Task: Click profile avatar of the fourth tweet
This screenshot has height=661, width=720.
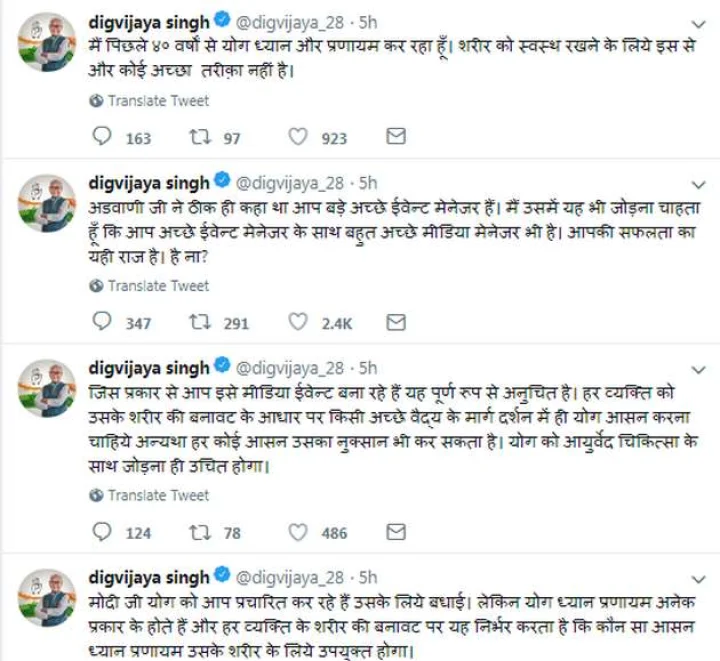Action: [x=47, y=598]
